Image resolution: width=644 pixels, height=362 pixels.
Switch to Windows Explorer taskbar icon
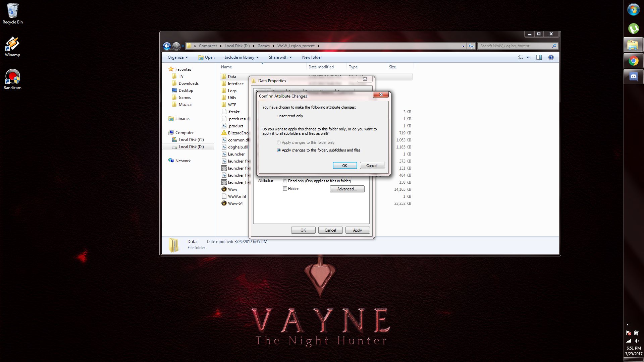633,45
